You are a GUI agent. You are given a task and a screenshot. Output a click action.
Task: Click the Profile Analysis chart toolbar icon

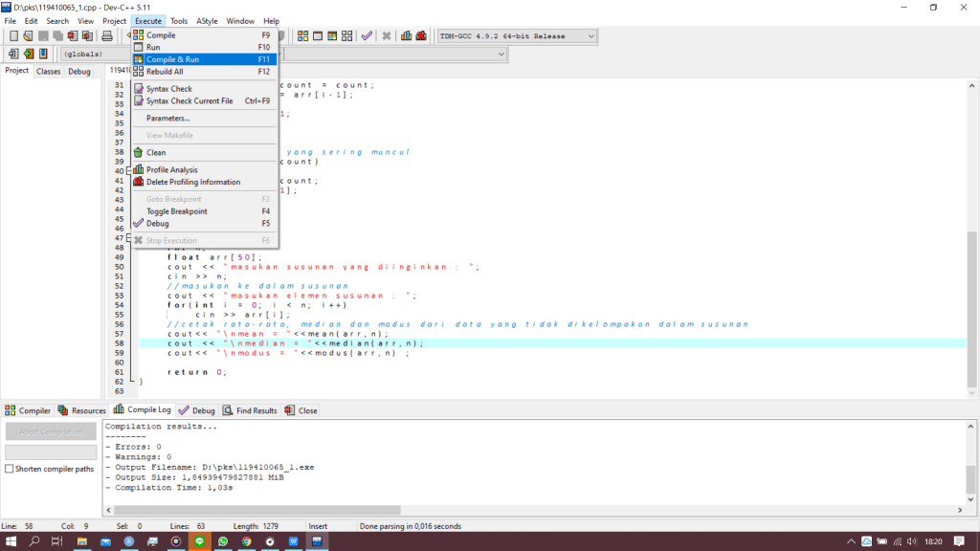(x=406, y=36)
